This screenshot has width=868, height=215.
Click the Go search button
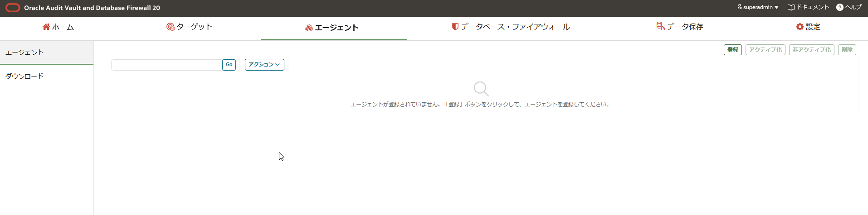(x=229, y=65)
